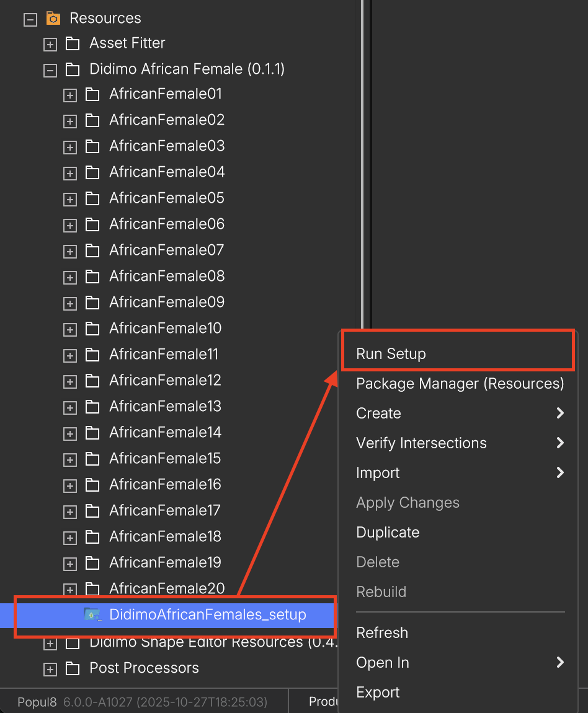Select the DidimoAfricanFemales_setup tree item

click(168, 615)
